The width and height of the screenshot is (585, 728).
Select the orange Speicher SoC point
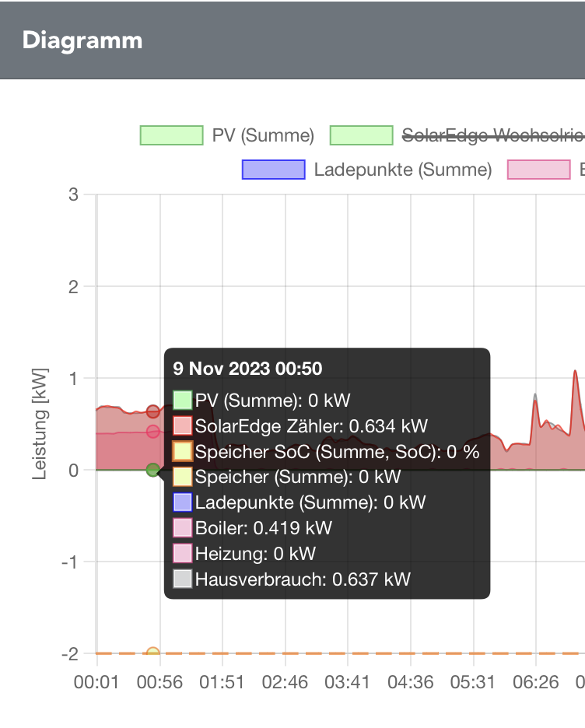153,654
